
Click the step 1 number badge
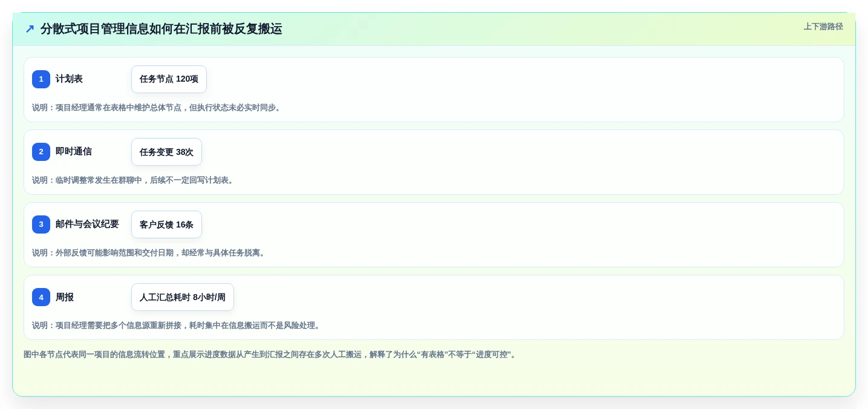(41, 79)
